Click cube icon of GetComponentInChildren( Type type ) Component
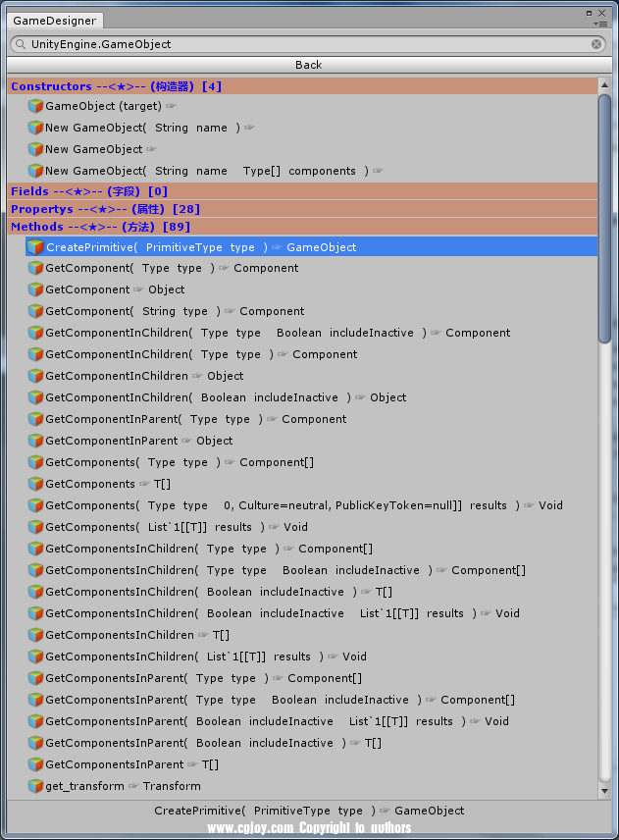This screenshot has height=840, width=619. pyautogui.click(x=35, y=354)
